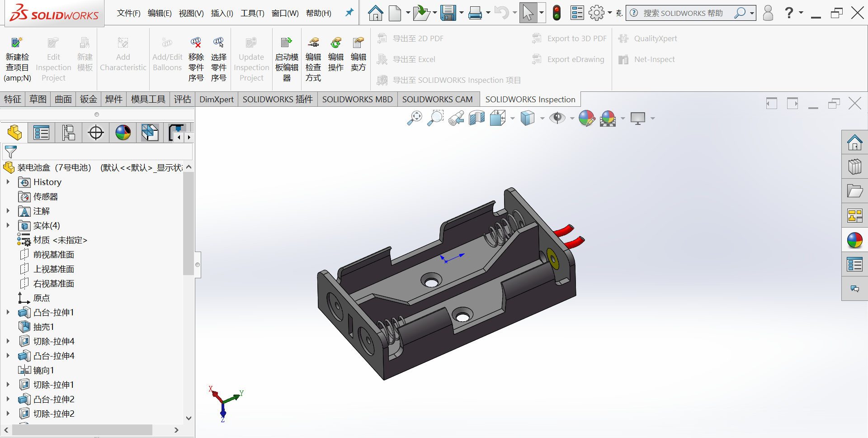Open the Display Style dropdown arrow
The width and height of the screenshot is (868, 438).
[x=542, y=119]
